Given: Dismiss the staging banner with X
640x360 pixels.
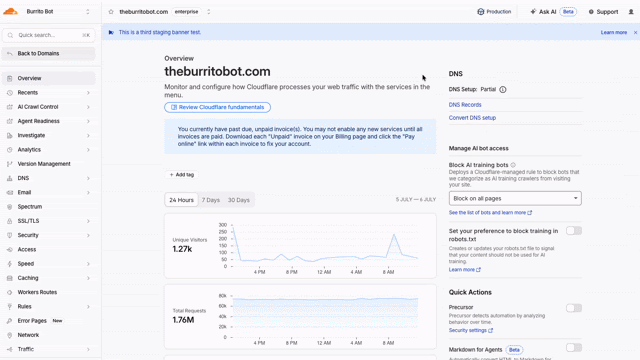Looking at the screenshot, I should point(635,32).
